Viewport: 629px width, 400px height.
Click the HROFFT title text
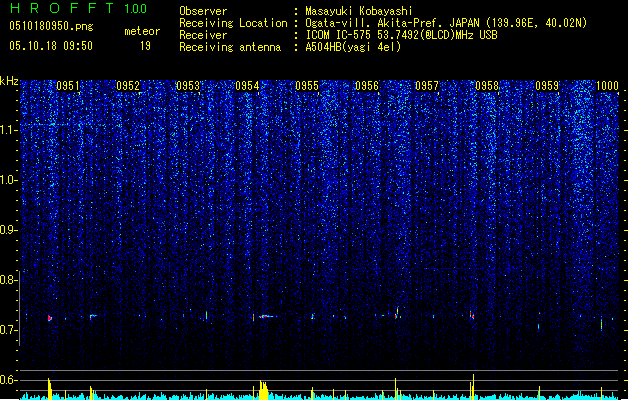click(x=63, y=8)
